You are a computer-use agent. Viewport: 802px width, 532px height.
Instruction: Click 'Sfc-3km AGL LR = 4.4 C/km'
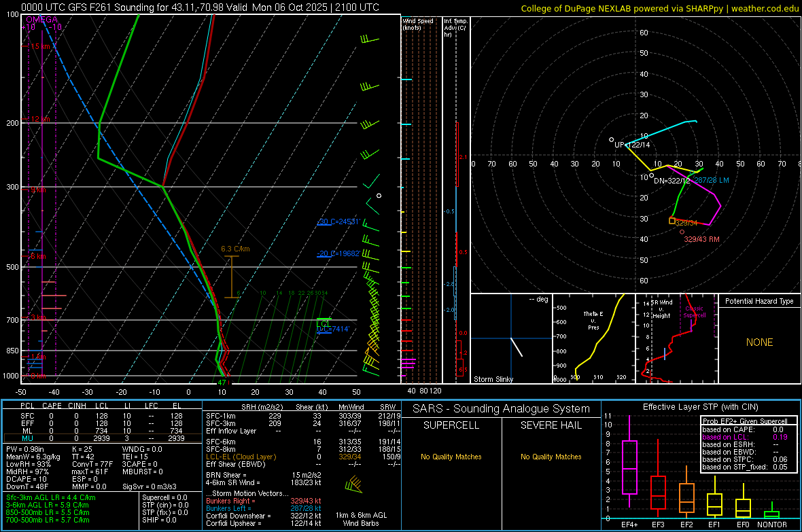[x=51, y=497]
